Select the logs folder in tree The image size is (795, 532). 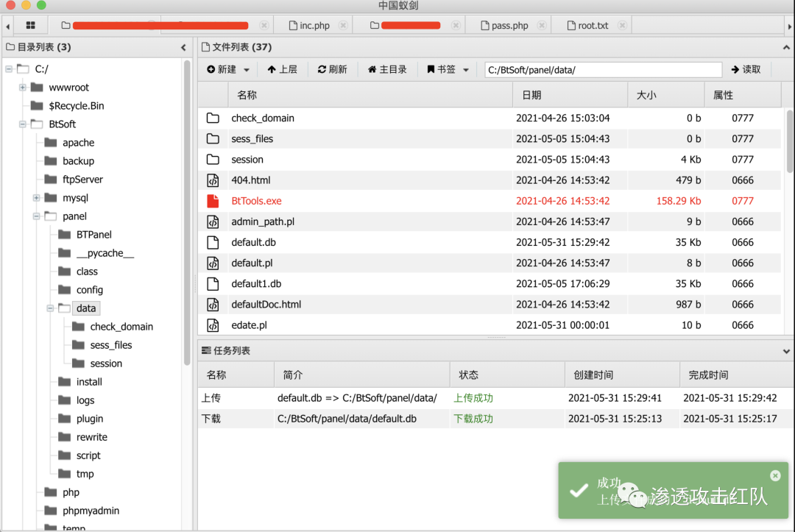click(x=85, y=400)
